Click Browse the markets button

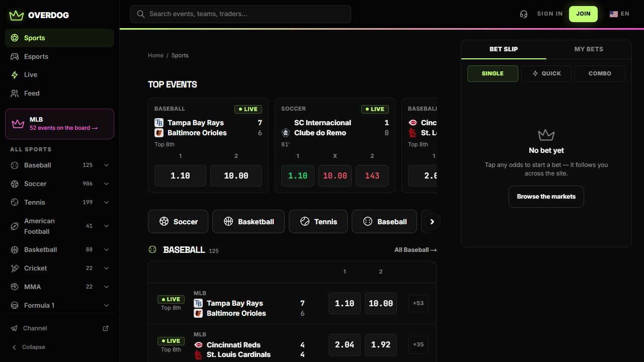pyautogui.click(x=546, y=197)
